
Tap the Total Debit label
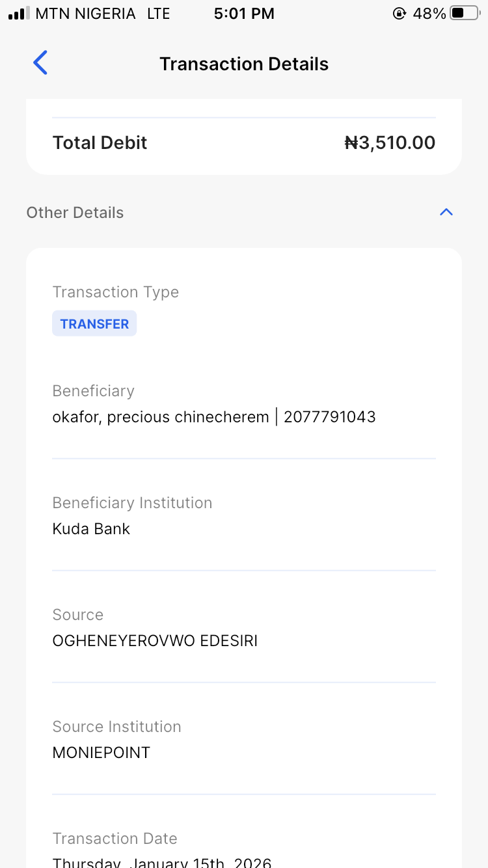100,142
